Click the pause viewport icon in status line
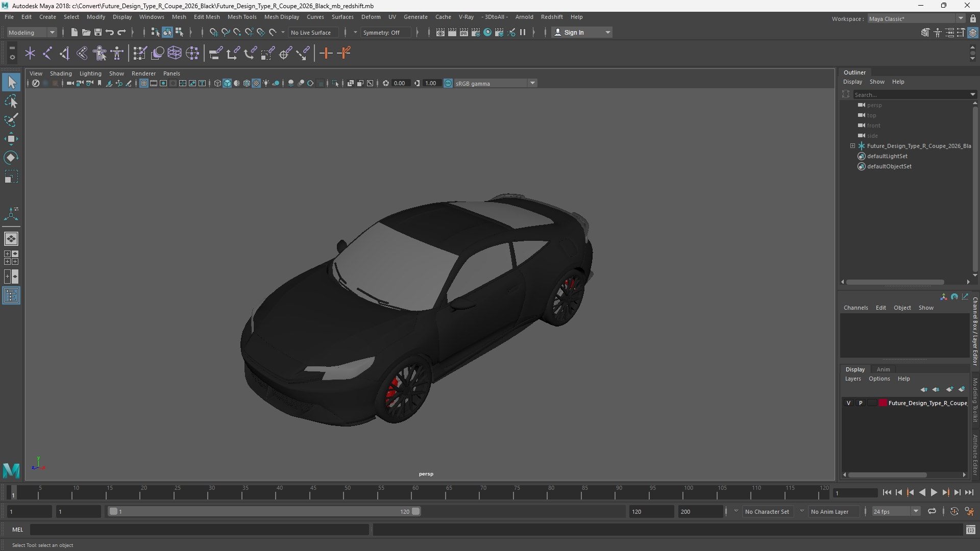Screen dimensions: 980x551 click(523, 32)
